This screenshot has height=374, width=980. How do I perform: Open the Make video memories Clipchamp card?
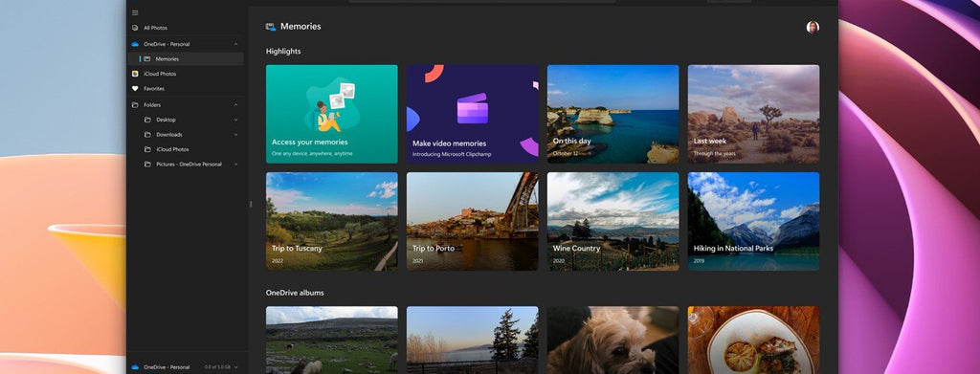(473, 114)
